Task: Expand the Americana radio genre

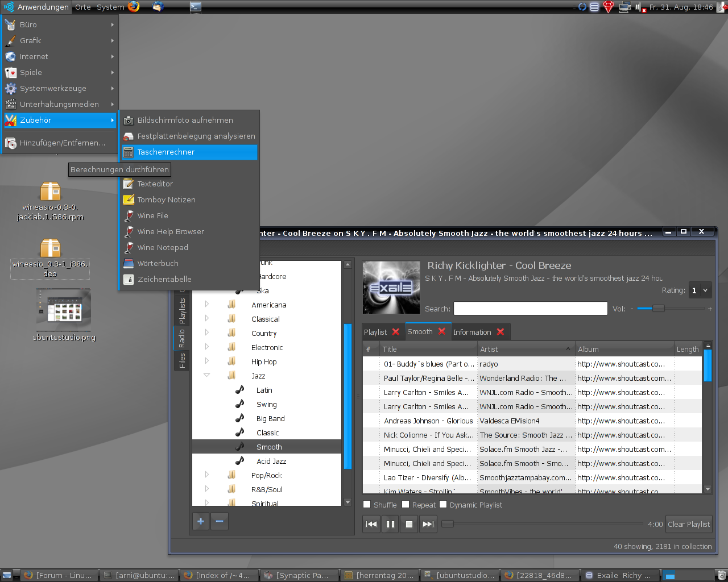Action: tap(206, 304)
